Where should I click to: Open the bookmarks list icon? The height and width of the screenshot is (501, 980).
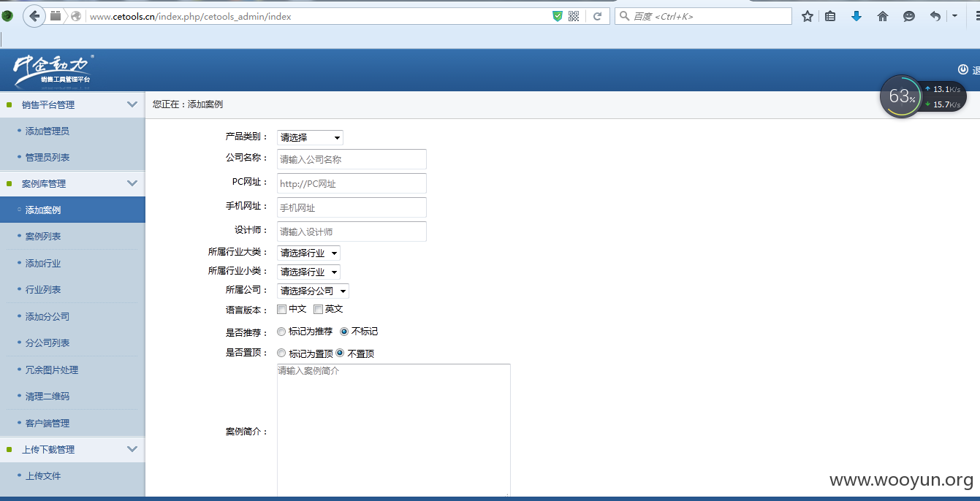point(830,16)
